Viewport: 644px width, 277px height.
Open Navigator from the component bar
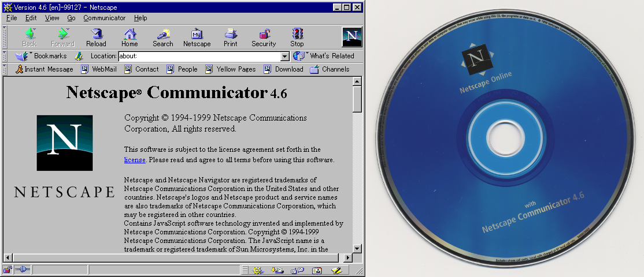click(258, 271)
